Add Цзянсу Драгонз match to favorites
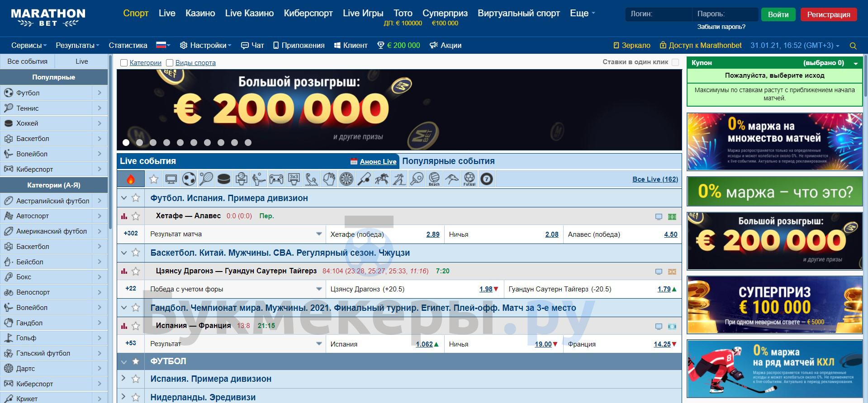Image resolution: width=868 pixels, height=403 pixels. pyautogui.click(x=136, y=272)
